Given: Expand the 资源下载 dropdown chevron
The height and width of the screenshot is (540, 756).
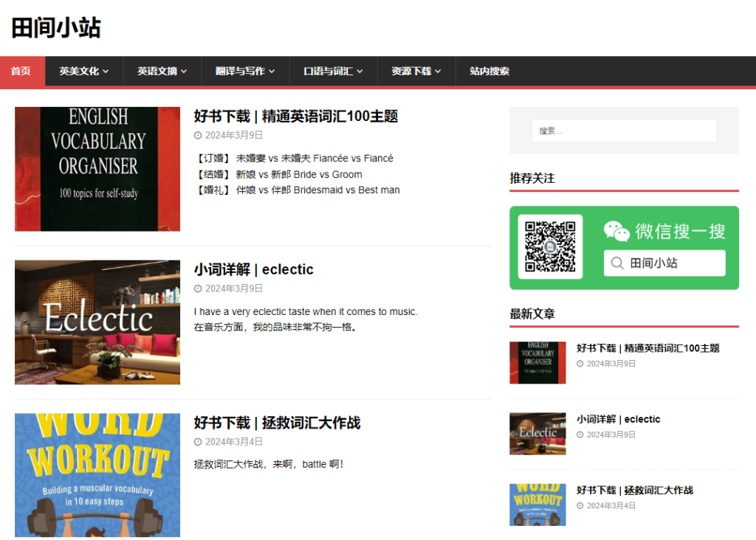Looking at the screenshot, I should 438,72.
